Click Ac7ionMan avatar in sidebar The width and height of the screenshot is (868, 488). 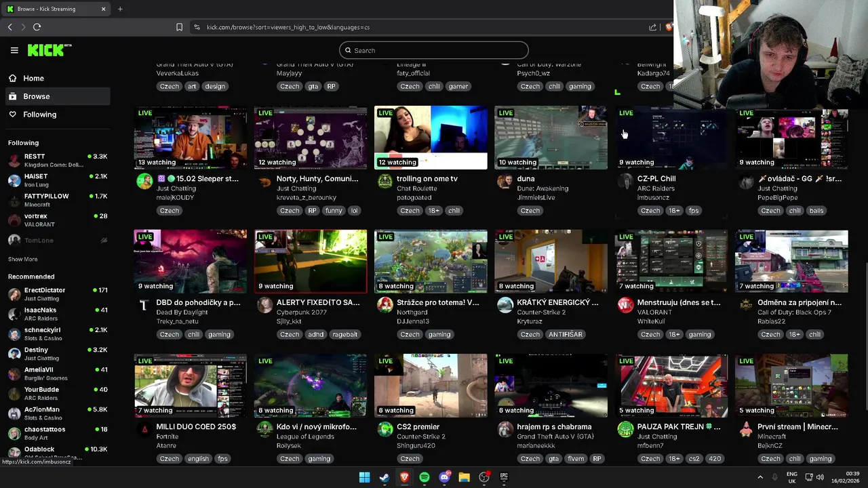coord(14,413)
